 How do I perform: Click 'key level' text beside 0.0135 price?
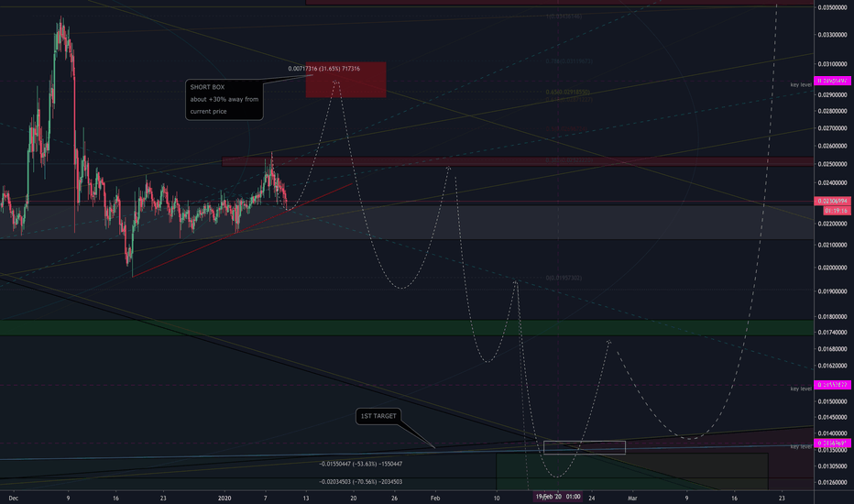[x=801, y=447]
